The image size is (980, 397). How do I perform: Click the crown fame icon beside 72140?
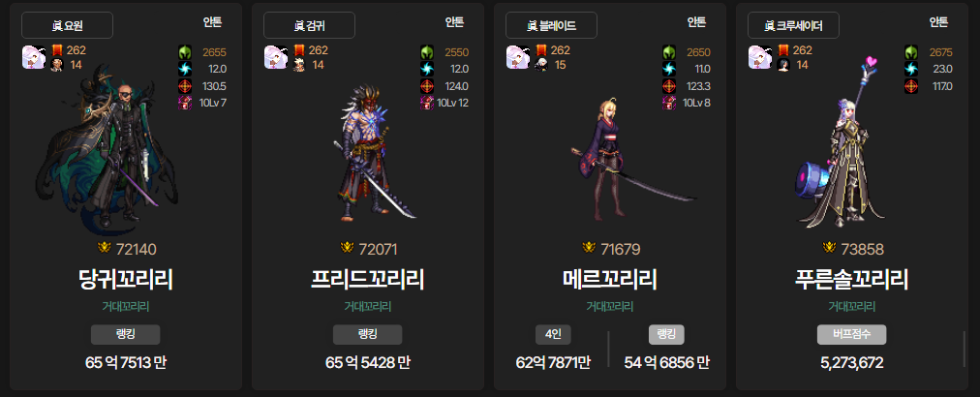105,248
